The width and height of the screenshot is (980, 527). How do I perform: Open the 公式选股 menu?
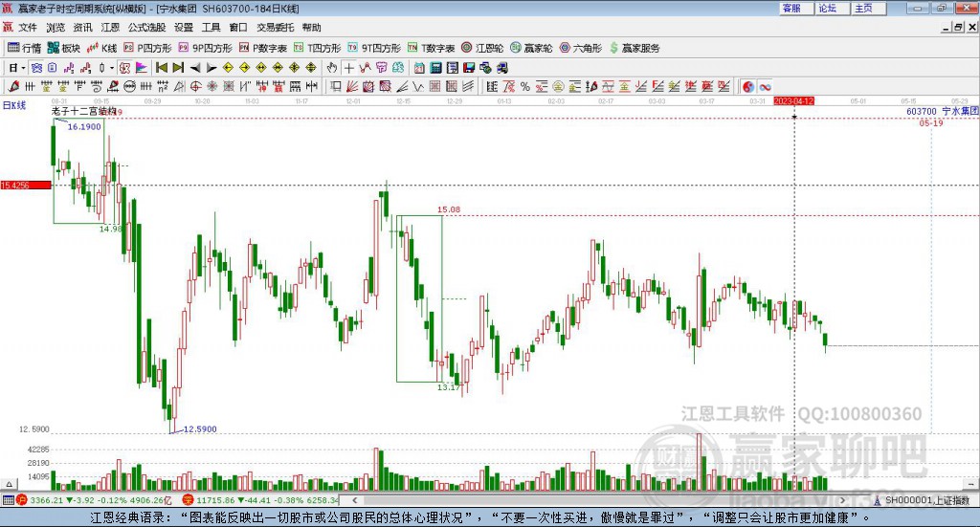click(146, 28)
